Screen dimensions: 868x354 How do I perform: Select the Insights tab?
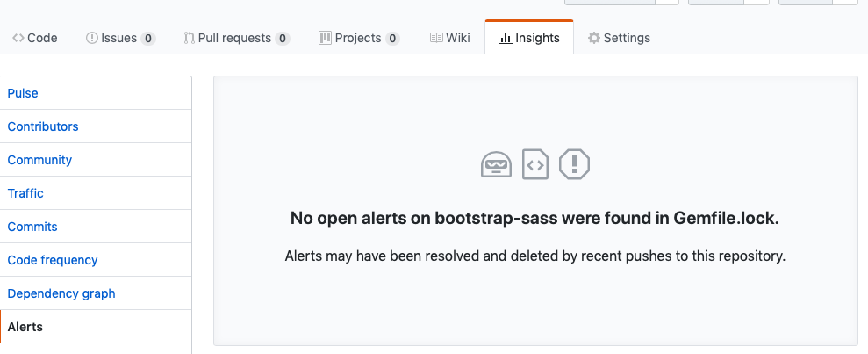tap(529, 38)
